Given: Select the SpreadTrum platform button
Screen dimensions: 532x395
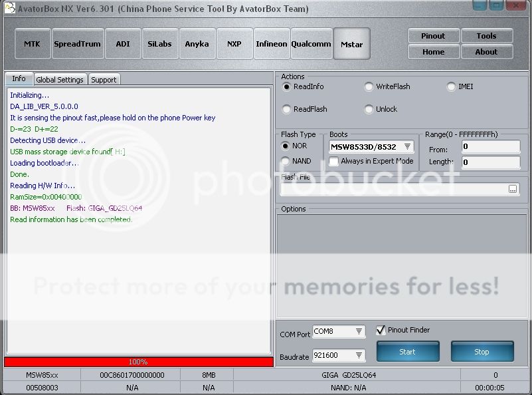Looking at the screenshot, I should click(77, 44).
